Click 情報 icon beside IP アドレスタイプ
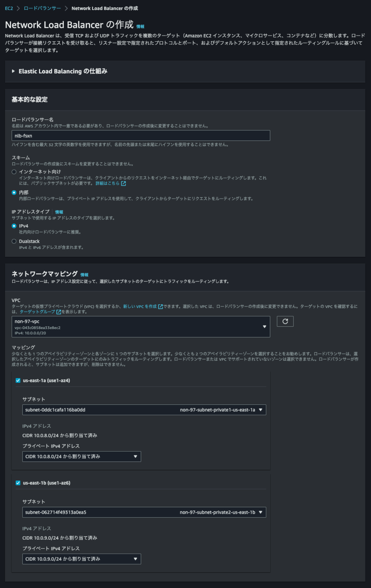 (x=60, y=211)
